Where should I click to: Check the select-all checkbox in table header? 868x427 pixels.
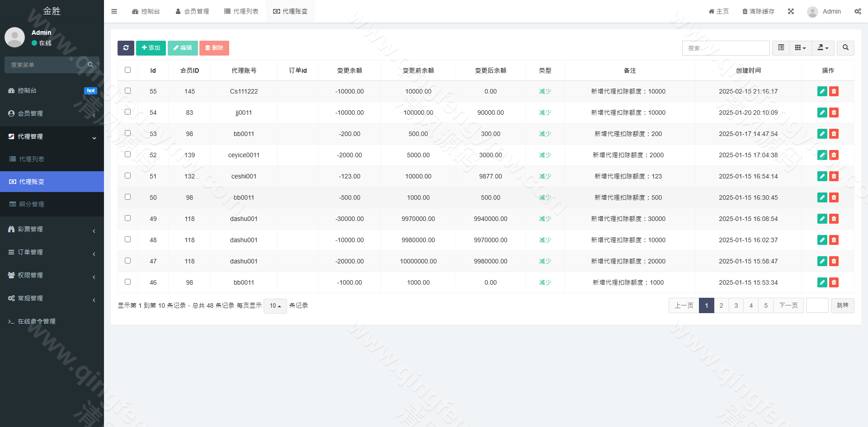[x=127, y=70]
